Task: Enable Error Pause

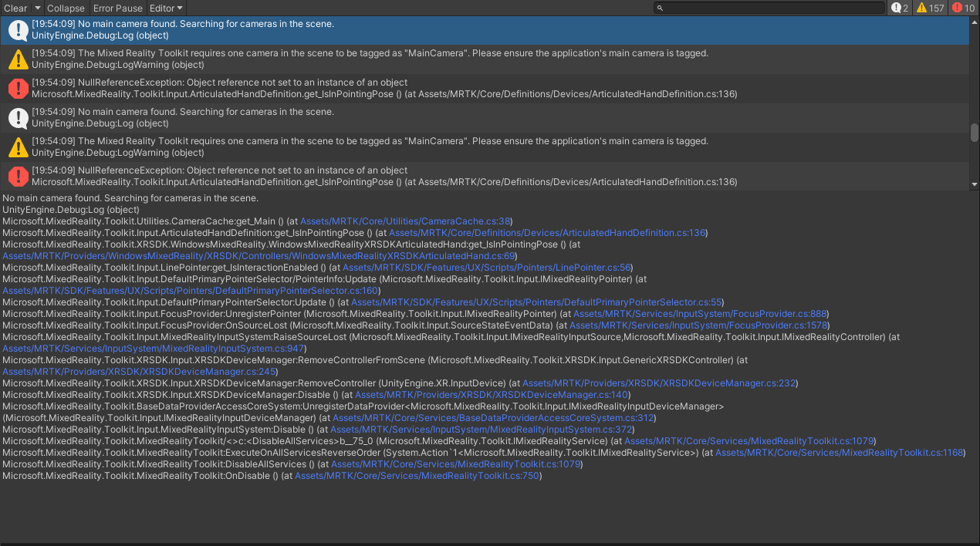Action: point(117,8)
